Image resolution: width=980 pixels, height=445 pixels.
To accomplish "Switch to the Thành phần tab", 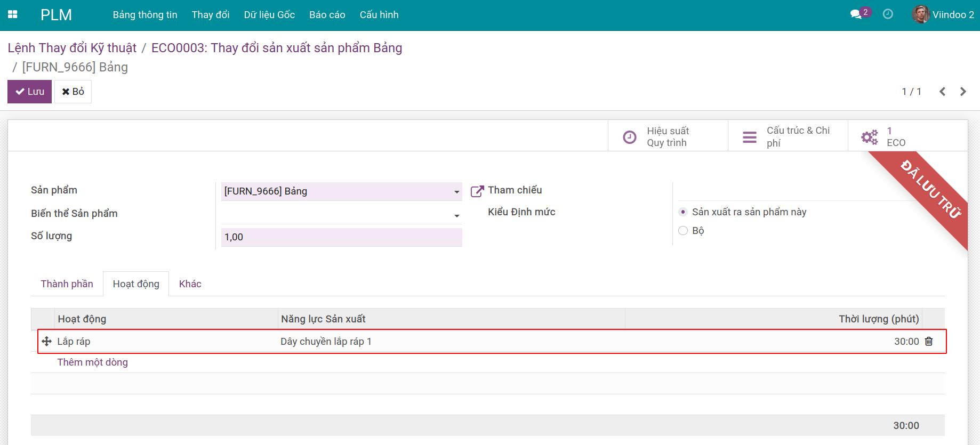I will [67, 284].
